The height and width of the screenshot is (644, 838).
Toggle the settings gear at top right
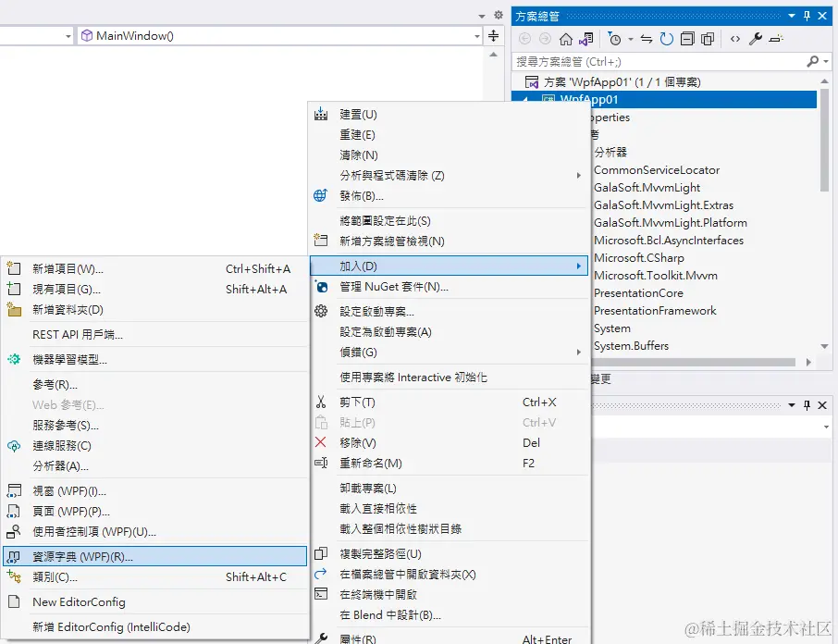coord(499,15)
